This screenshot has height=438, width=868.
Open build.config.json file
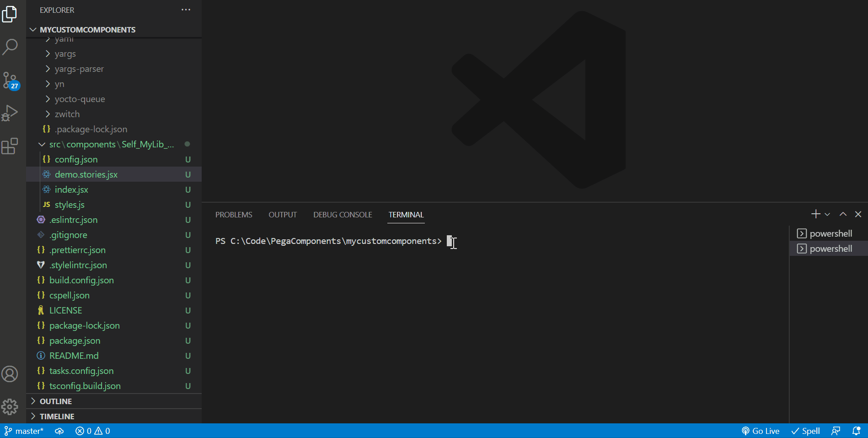click(x=114, y=281)
